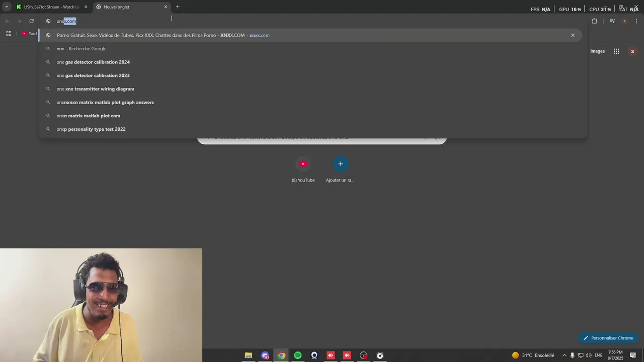The height and width of the screenshot is (362, 644).
Task: Open weather widget 31°C Ensoleillé
Action: [533, 355]
